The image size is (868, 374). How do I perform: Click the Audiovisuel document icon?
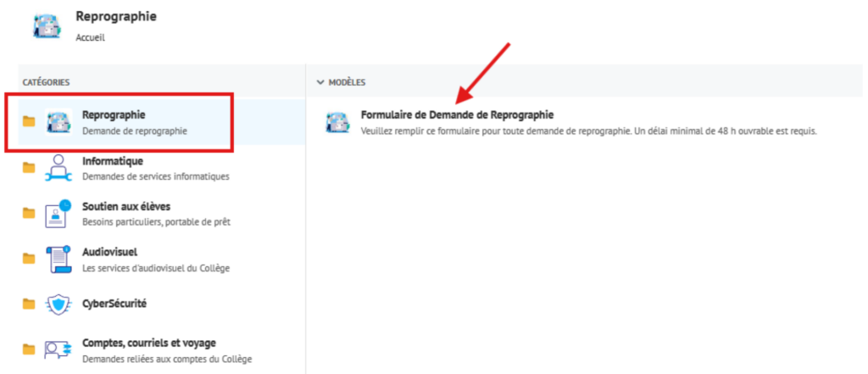click(58, 259)
